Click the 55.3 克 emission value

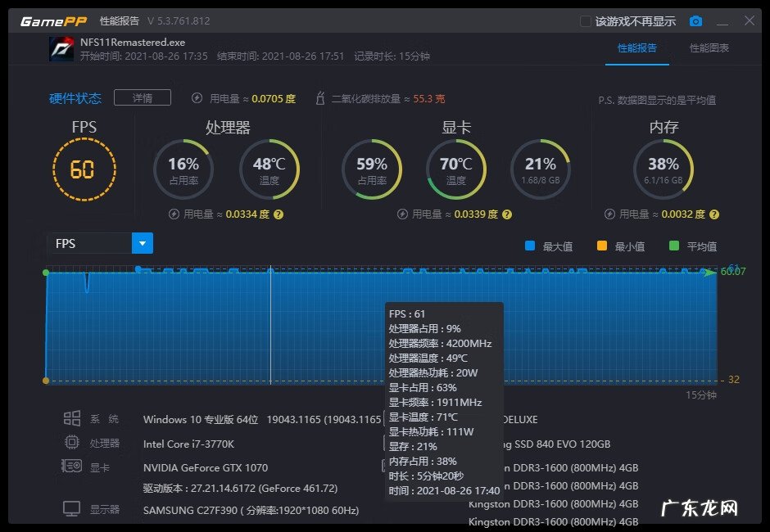pos(428,99)
